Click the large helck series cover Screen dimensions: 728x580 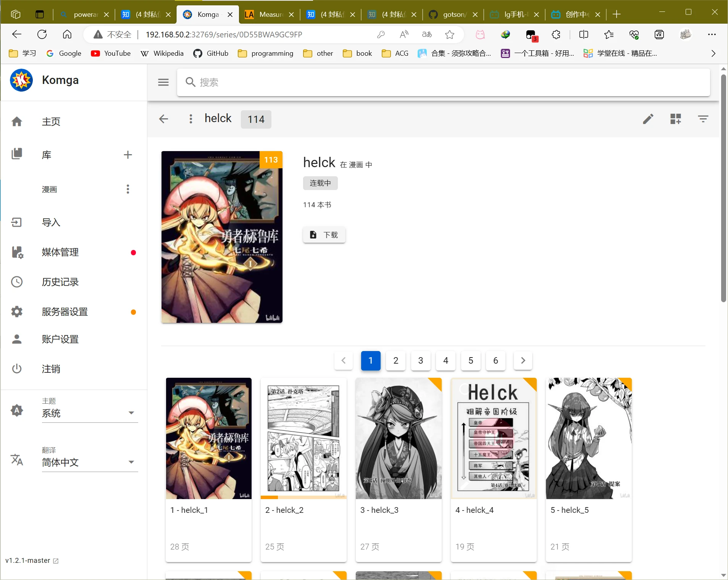coord(222,237)
